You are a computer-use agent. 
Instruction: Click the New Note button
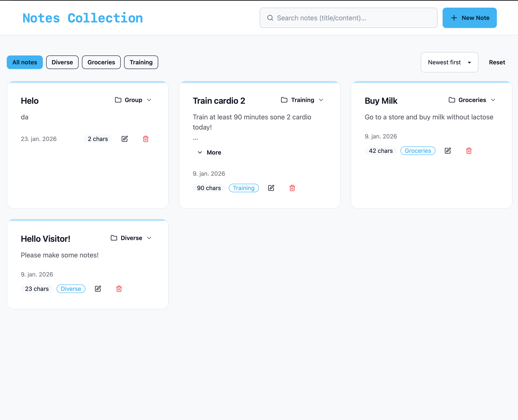tap(469, 18)
